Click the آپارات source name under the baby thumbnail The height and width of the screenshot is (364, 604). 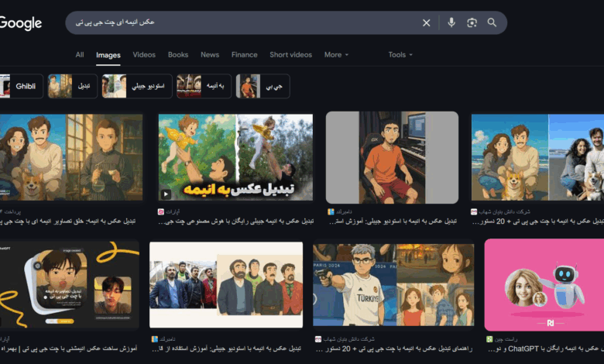pyautogui.click(x=173, y=211)
